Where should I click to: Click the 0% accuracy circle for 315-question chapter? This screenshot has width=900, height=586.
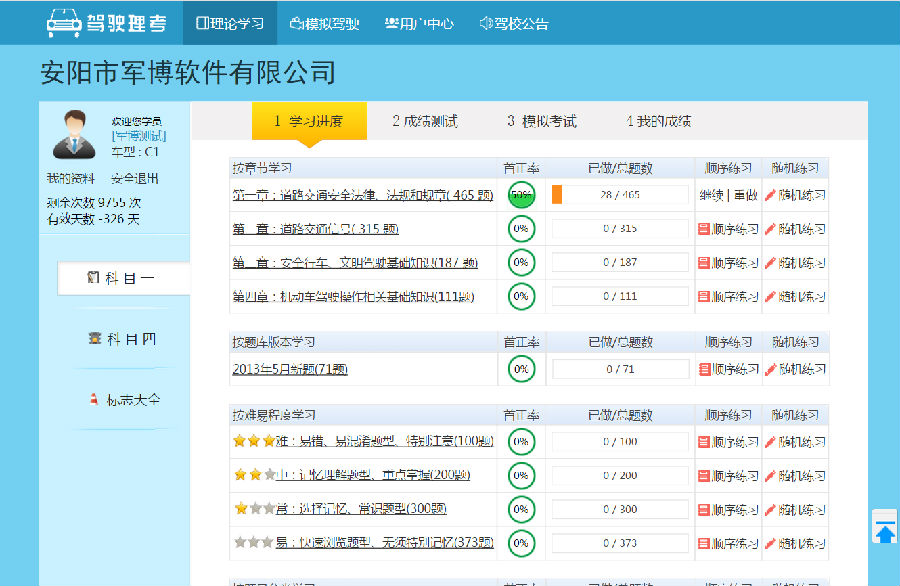pyautogui.click(x=521, y=228)
